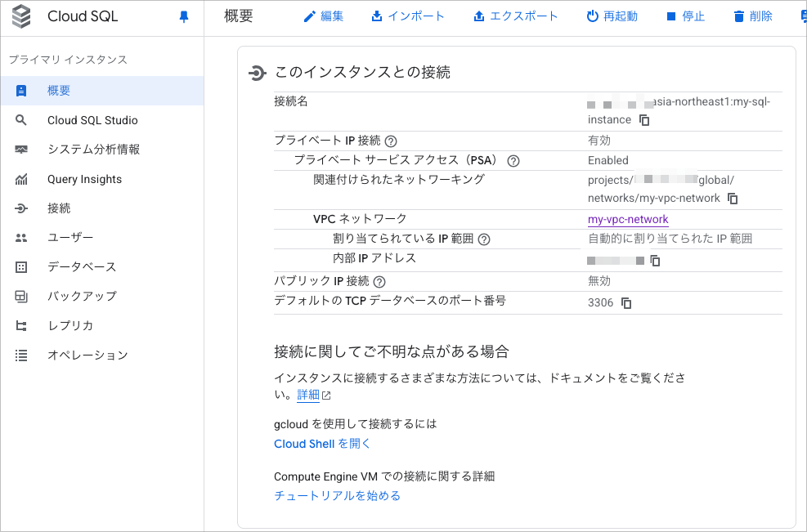Click the trash icon of 削除

point(738,16)
